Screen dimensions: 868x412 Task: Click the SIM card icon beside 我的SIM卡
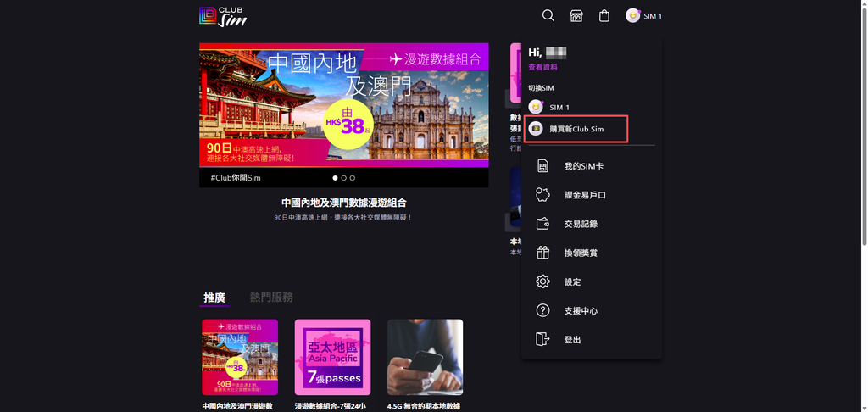tap(543, 166)
